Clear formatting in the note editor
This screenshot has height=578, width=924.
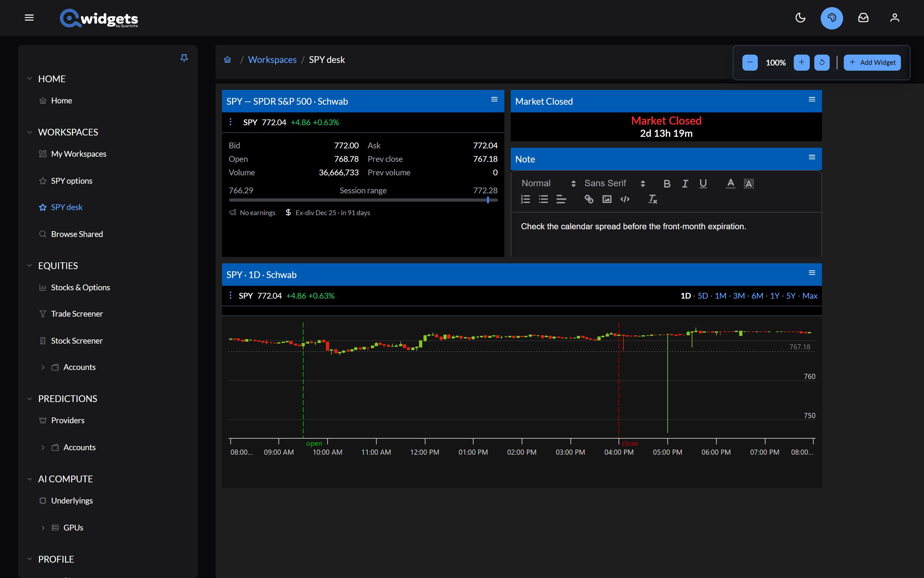pos(653,199)
